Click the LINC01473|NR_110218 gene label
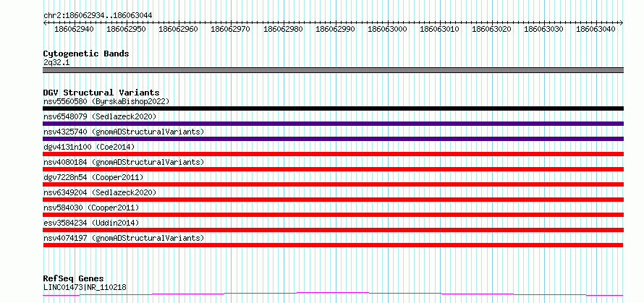Screen dimensions: 644x303 tap(85, 287)
